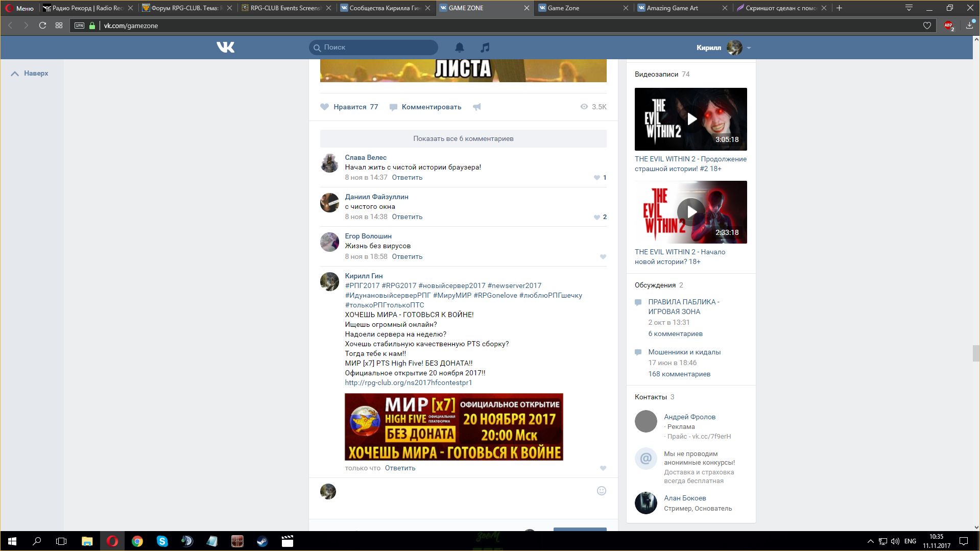This screenshot has height=551, width=980.
Task: Show hidden system tray icons chevron
Action: [x=870, y=541]
